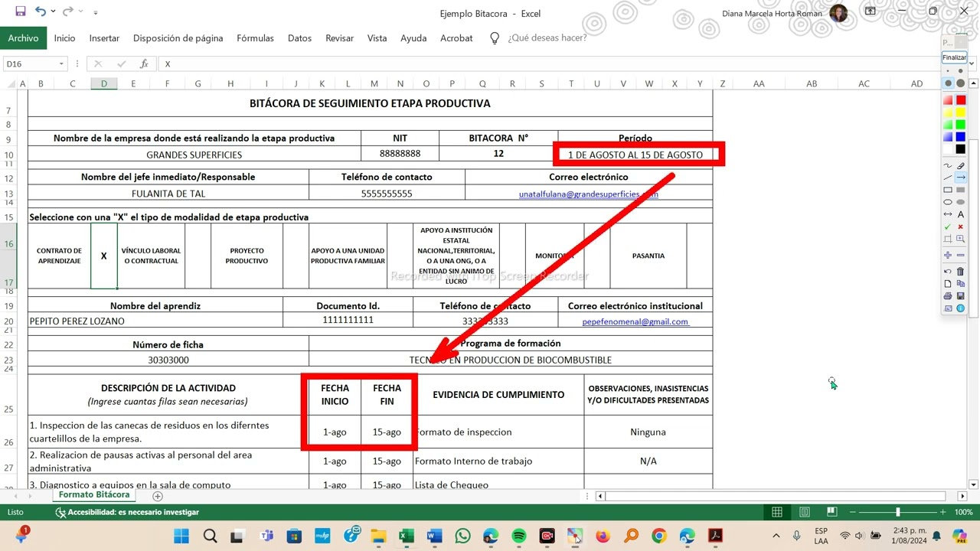Open Ribbon Display Options button
980x551 pixels.
point(871,11)
